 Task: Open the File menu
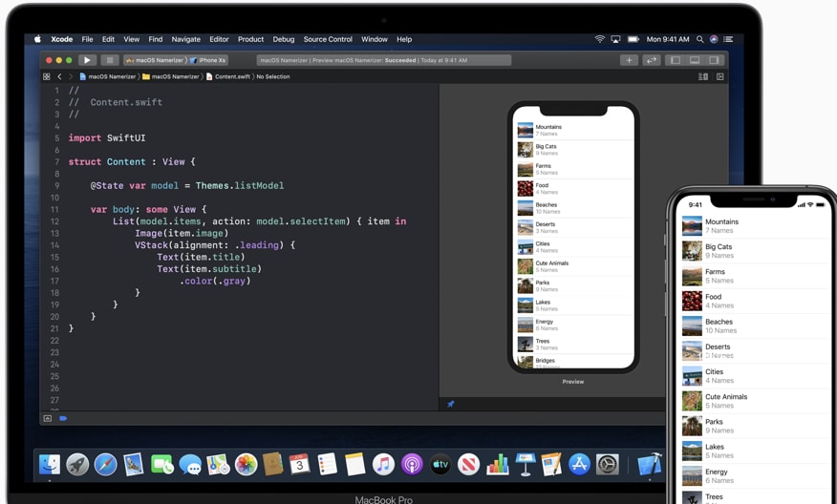click(x=87, y=39)
